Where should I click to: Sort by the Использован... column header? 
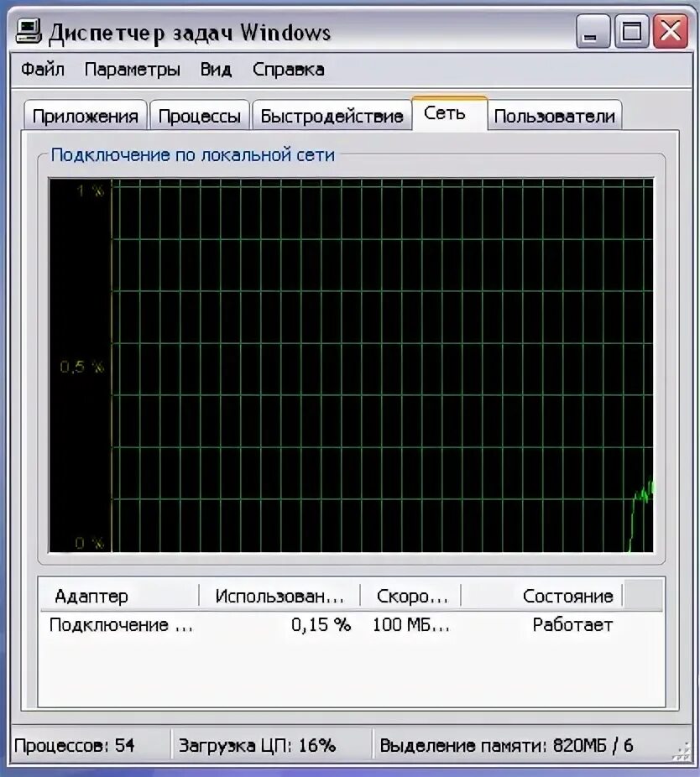coord(279,595)
